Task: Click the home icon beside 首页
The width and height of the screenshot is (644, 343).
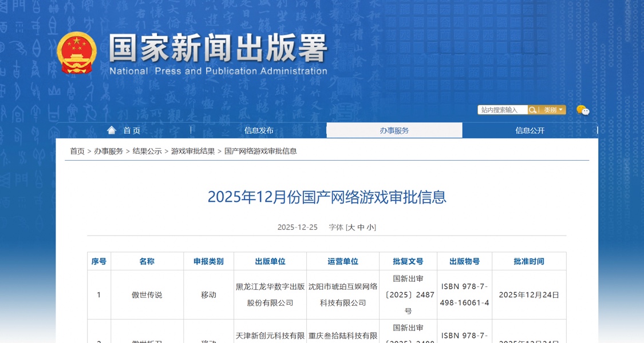Action: (111, 130)
